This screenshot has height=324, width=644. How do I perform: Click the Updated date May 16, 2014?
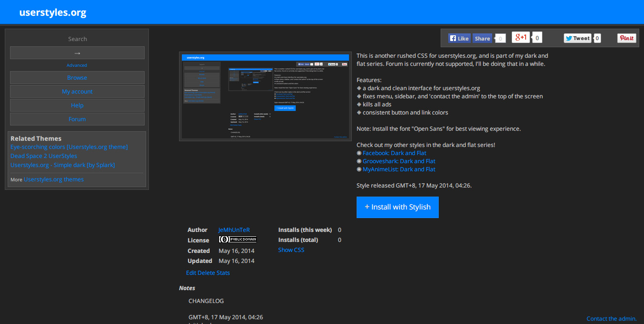(236, 261)
